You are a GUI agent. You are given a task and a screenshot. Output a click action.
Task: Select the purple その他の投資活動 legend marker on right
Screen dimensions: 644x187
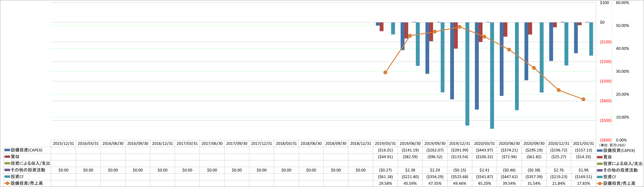(600, 170)
